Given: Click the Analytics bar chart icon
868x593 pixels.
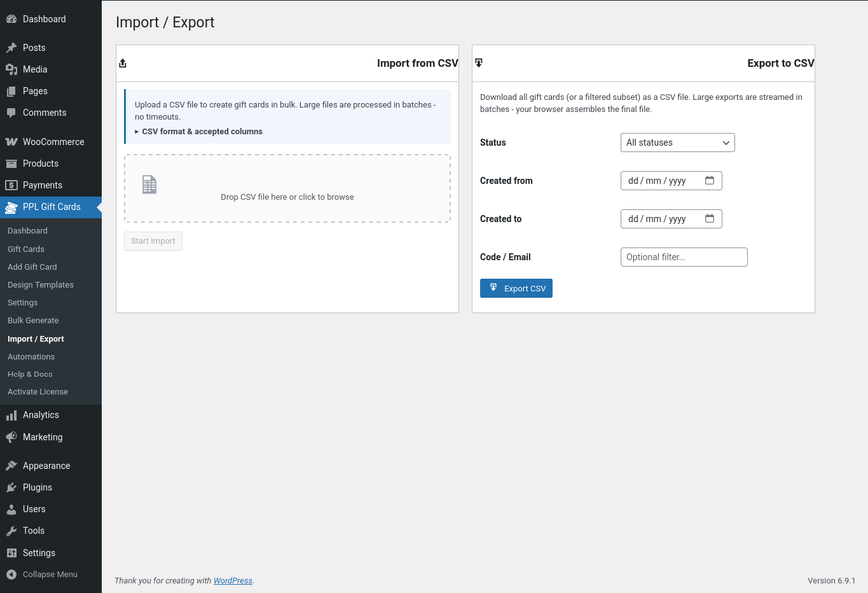Looking at the screenshot, I should click(11, 415).
